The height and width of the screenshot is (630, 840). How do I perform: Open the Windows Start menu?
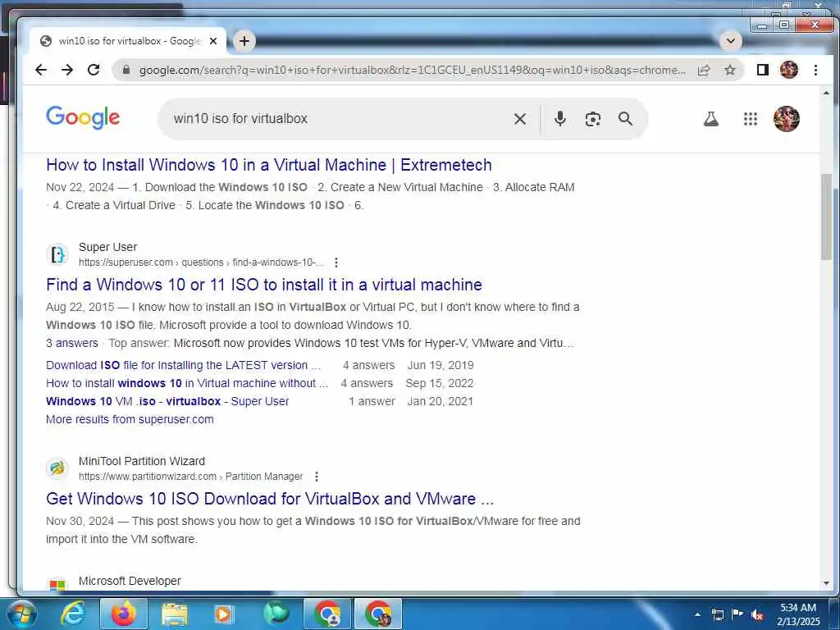(21, 614)
